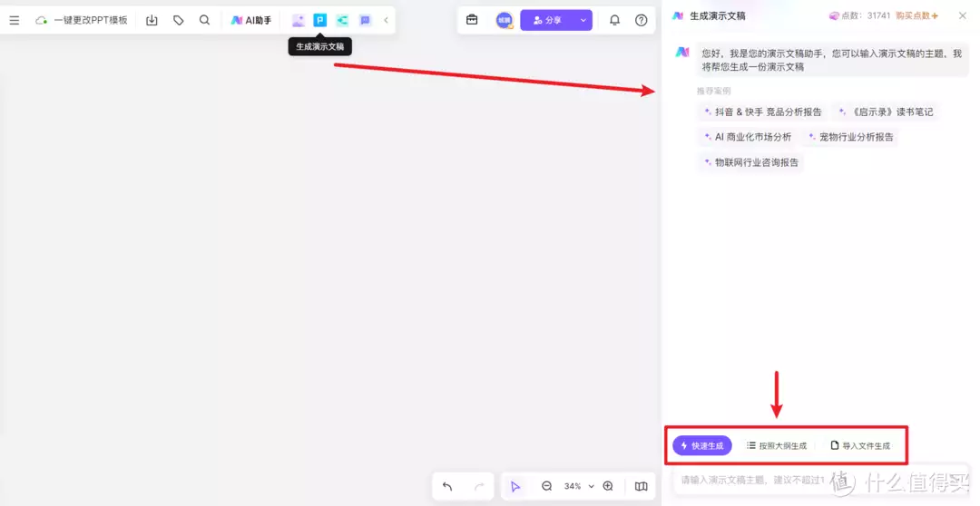Zoom out with the minus magnifier
This screenshot has height=506, width=980.
(547, 486)
